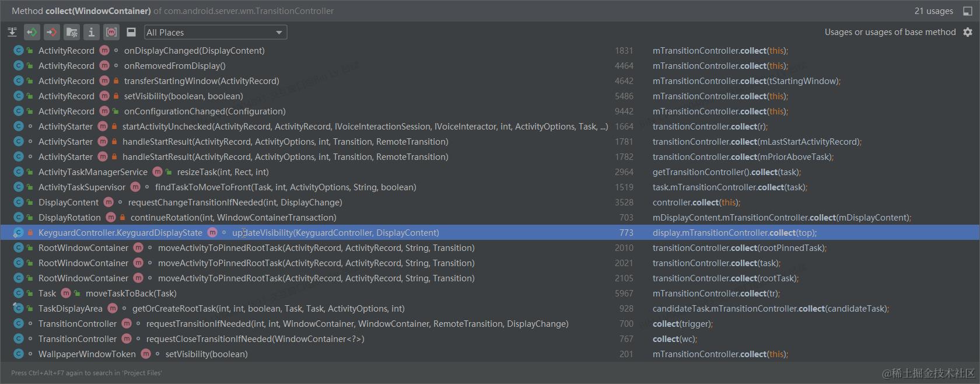Click line number 9442

click(624, 111)
